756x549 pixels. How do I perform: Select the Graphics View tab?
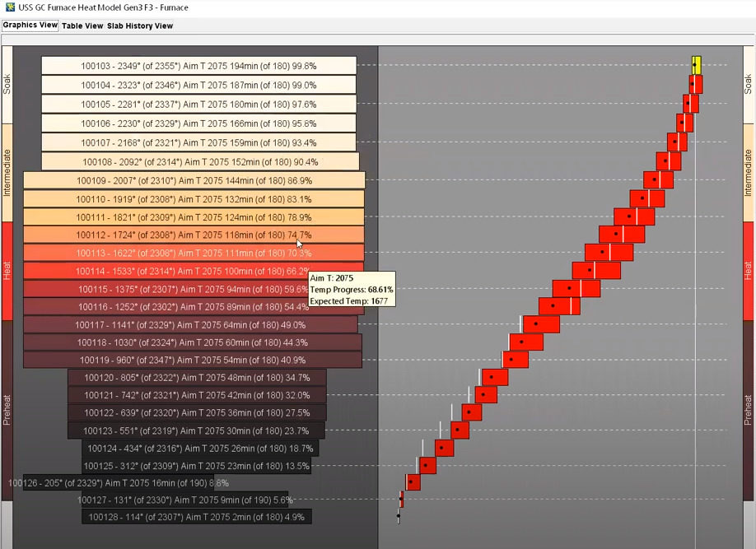[x=30, y=26]
